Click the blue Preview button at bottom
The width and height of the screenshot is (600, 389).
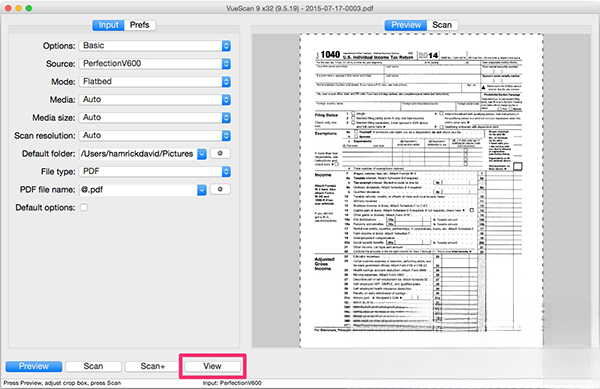pyautogui.click(x=34, y=366)
